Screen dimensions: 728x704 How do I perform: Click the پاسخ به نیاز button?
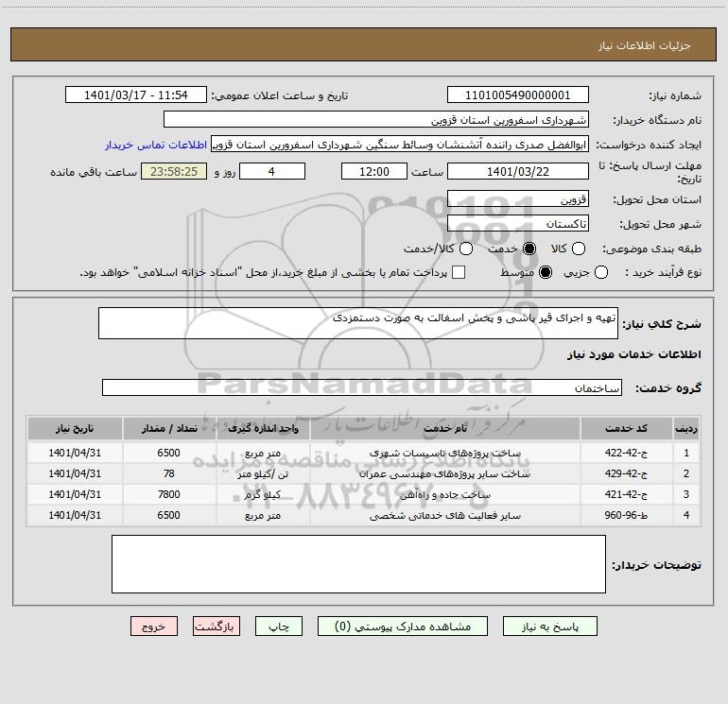[x=550, y=627]
